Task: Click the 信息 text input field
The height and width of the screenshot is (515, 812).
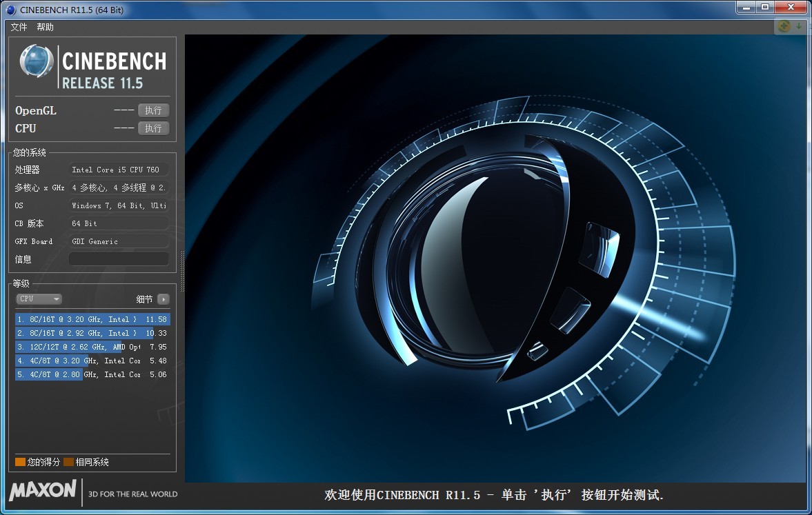Action: (x=119, y=259)
